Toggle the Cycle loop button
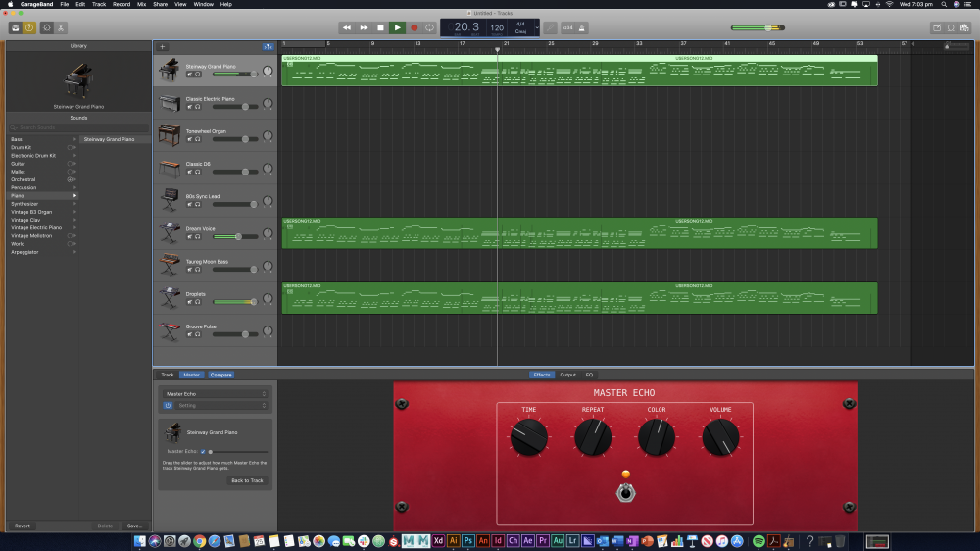The width and height of the screenshot is (980, 551). pos(429,27)
